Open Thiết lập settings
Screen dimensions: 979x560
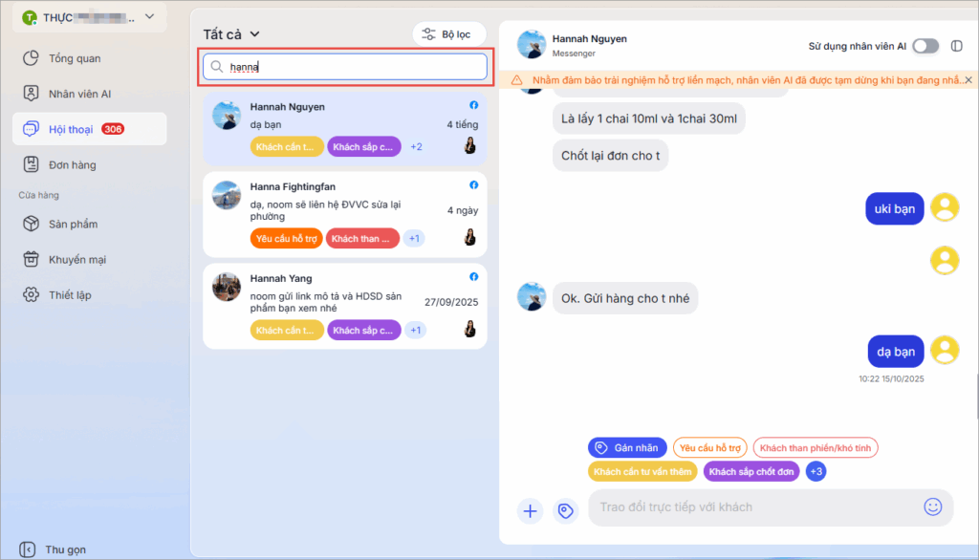point(70,294)
